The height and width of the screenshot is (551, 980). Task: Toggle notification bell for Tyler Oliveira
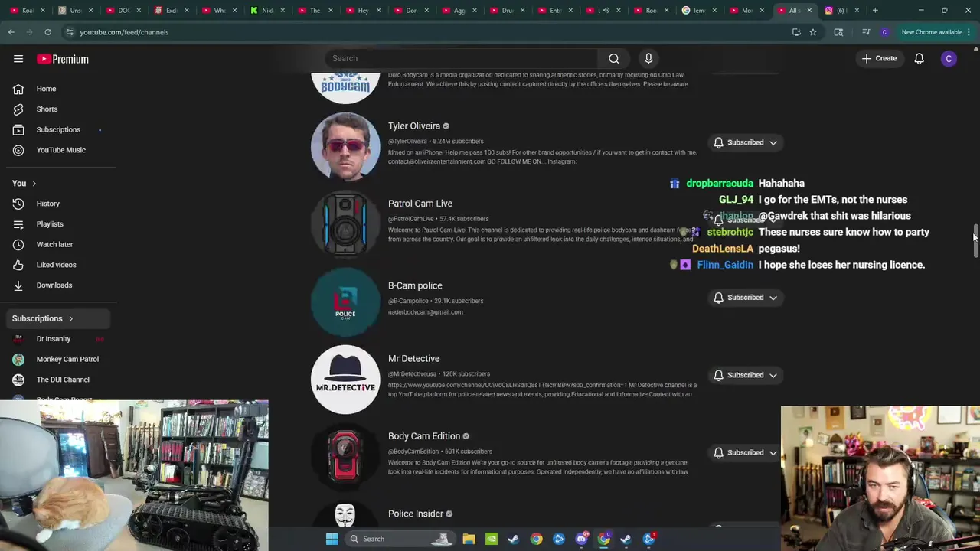(718, 142)
